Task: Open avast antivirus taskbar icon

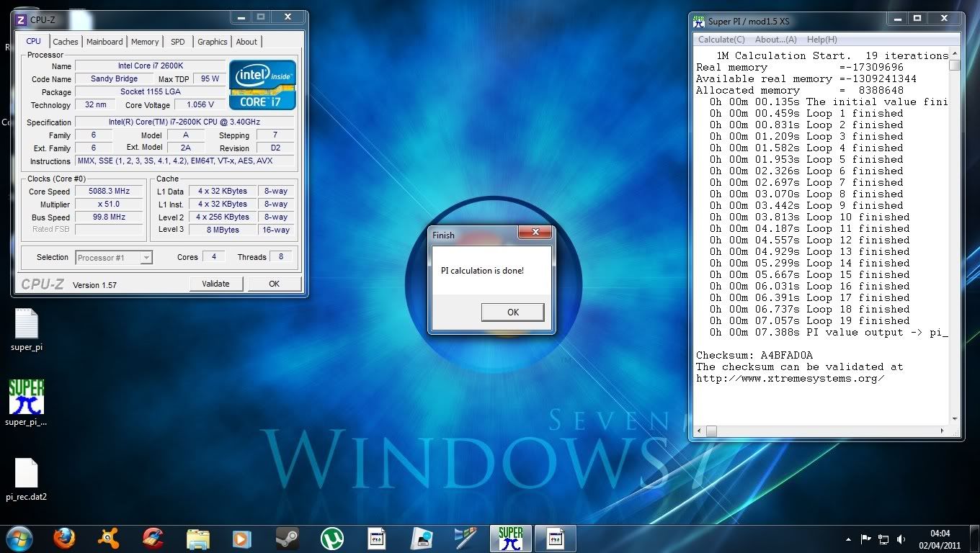Action: (x=109, y=538)
